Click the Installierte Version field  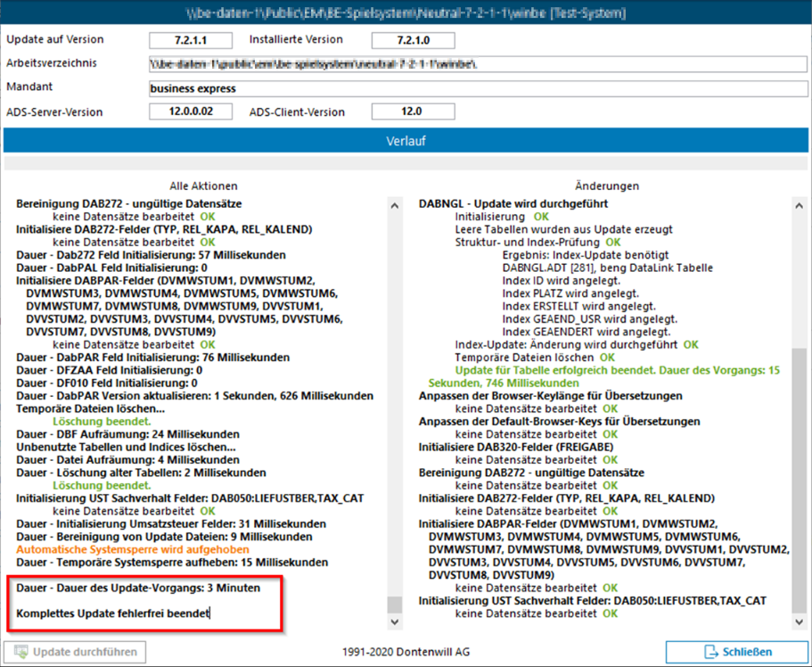(x=412, y=40)
